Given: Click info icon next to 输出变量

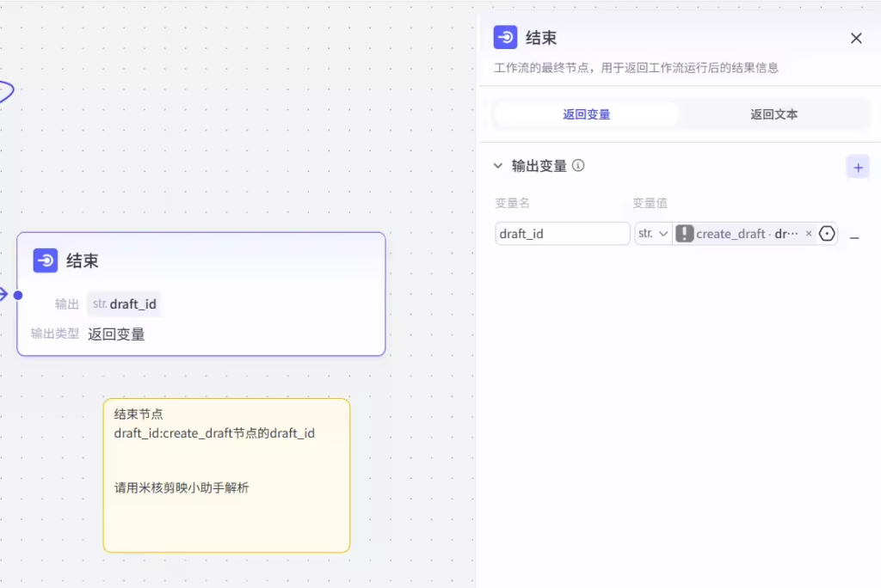Looking at the screenshot, I should tap(578, 166).
